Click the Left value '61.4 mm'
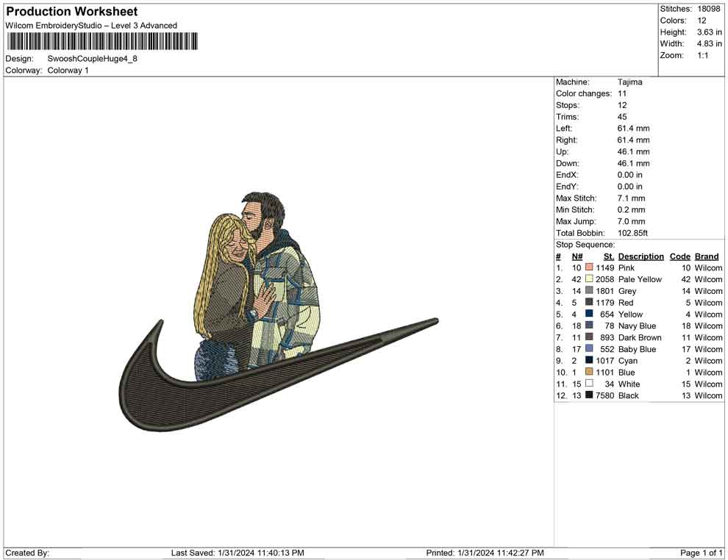The width and height of the screenshot is (728, 560). coord(633,129)
